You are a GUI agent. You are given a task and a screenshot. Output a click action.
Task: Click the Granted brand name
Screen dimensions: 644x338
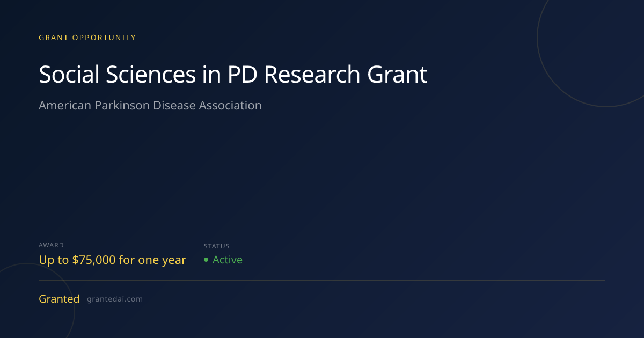coord(59,299)
